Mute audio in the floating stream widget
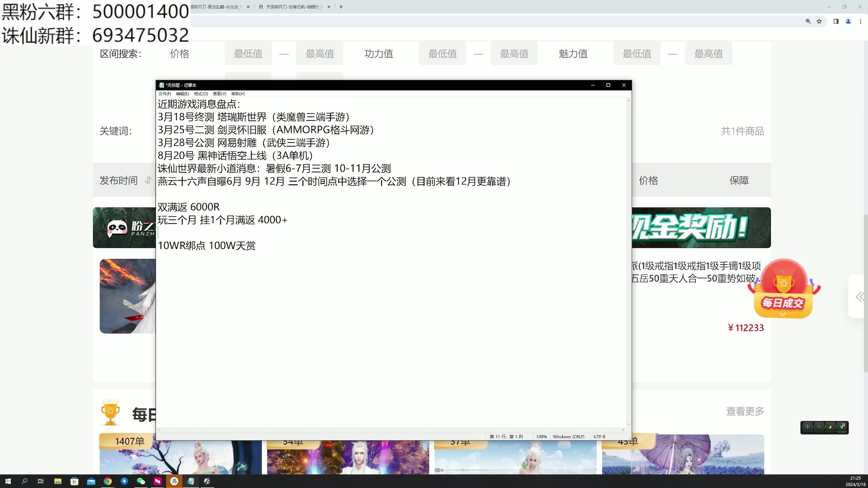 click(x=807, y=427)
